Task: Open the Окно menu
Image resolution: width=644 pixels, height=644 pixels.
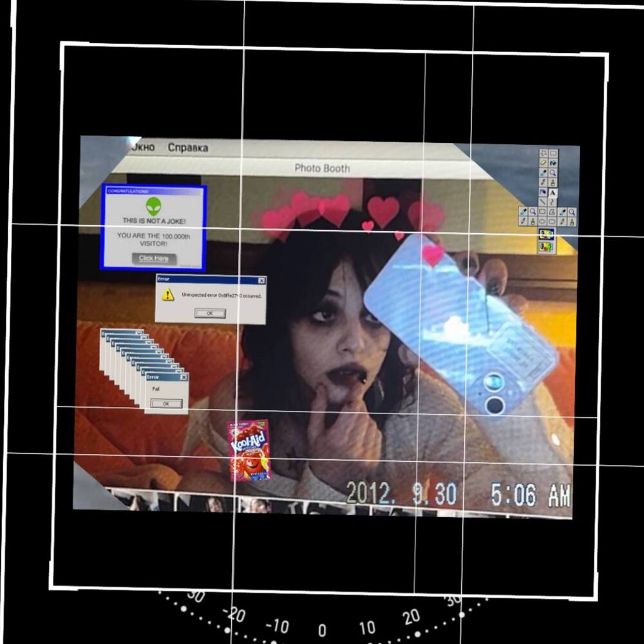Action: click(x=142, y=147)
